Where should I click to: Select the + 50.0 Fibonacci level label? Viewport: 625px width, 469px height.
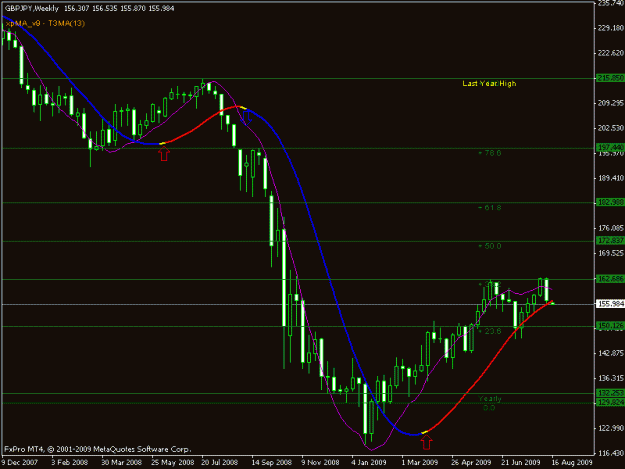pyautogui.click(x=489, y=246)
